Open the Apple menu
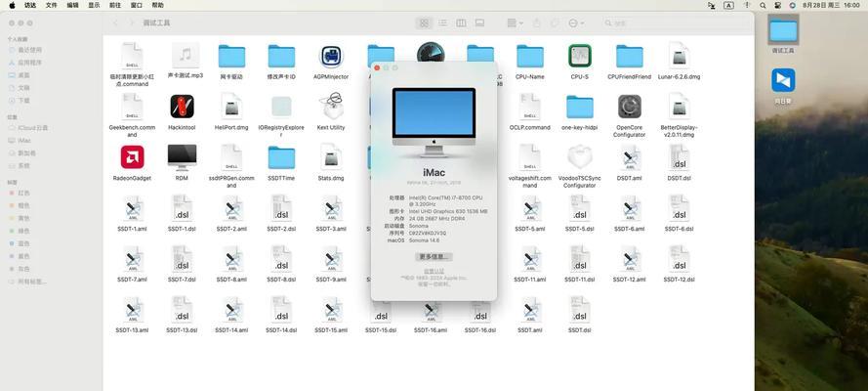 pyautogui.click(x=12, y=5)
